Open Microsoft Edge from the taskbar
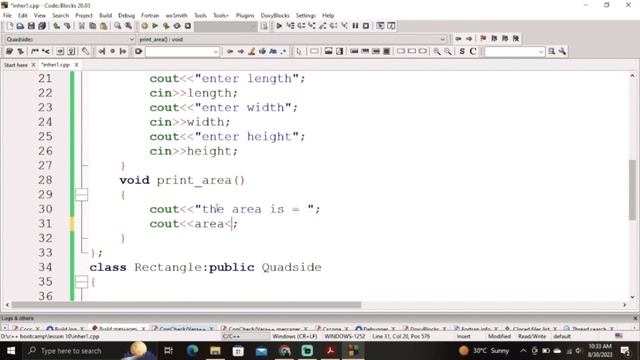The image size is (640, 360). click(192, 351)
